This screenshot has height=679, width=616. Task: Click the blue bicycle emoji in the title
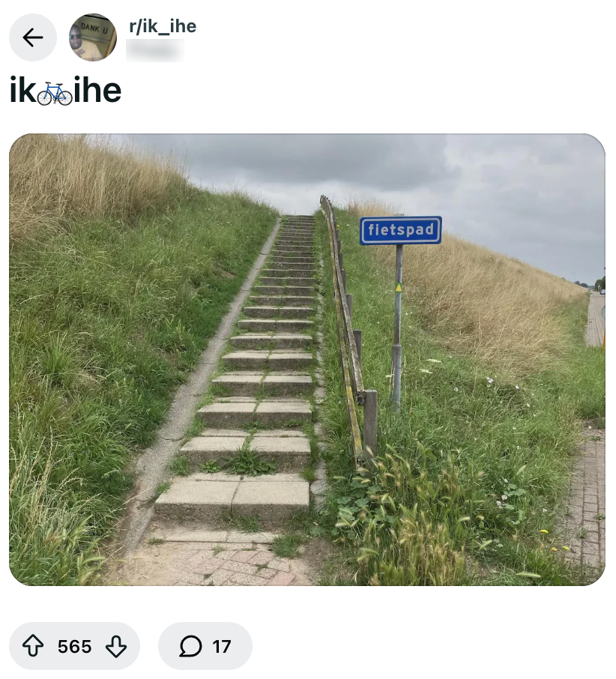coord(55,93)
